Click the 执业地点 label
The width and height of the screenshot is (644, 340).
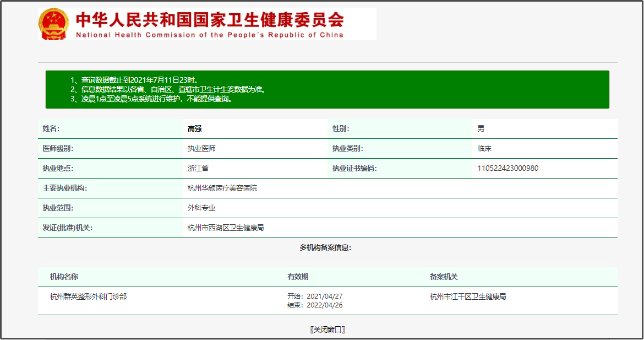tap(58, 168)
